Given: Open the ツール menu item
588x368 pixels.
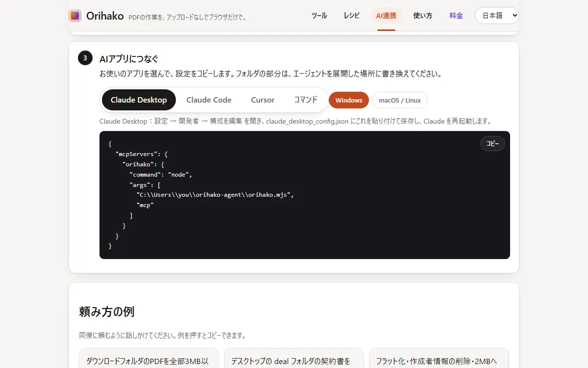Looking at the screenshot, I should click(319, 16).
